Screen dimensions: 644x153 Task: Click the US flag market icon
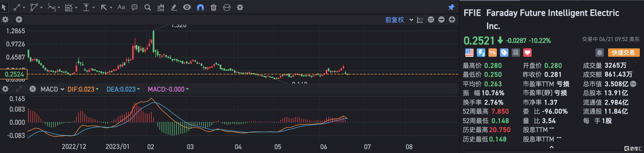(469, 53)
